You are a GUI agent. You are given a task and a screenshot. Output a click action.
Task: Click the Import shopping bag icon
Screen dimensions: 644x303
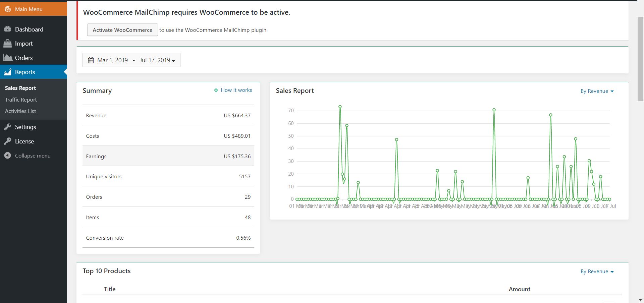click(x=8, y=44)
